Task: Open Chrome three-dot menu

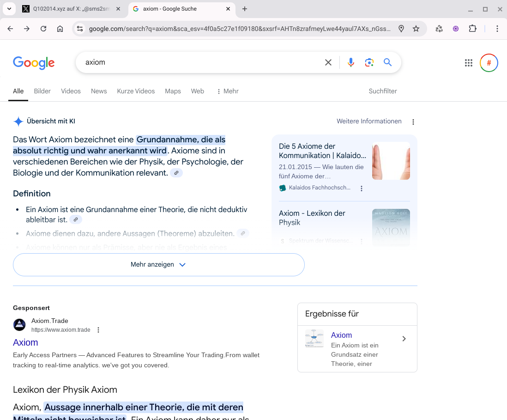Action: (x=497, y=29)
